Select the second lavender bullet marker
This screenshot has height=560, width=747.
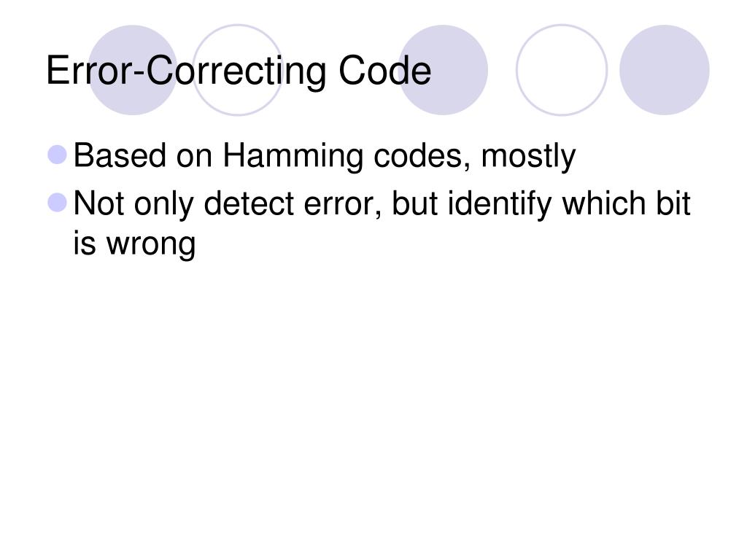pos(58,203)
